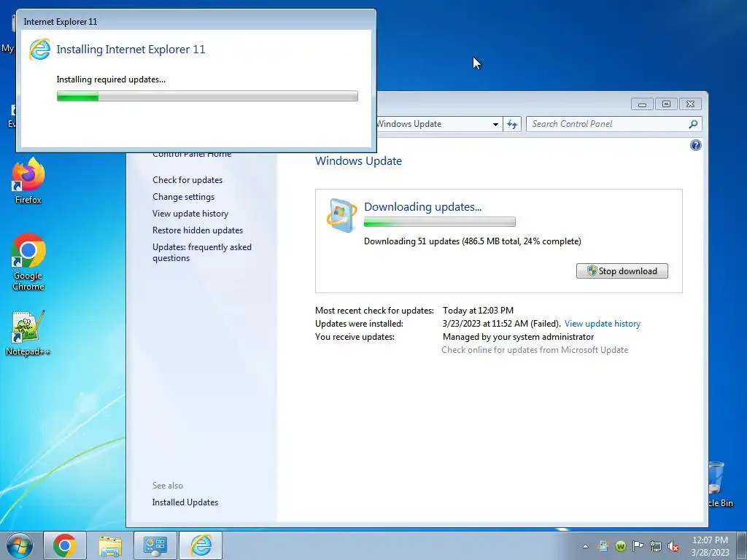
Task: Open the Action Center flag icon
Action: pyautogui.click(x=638, y=546)
